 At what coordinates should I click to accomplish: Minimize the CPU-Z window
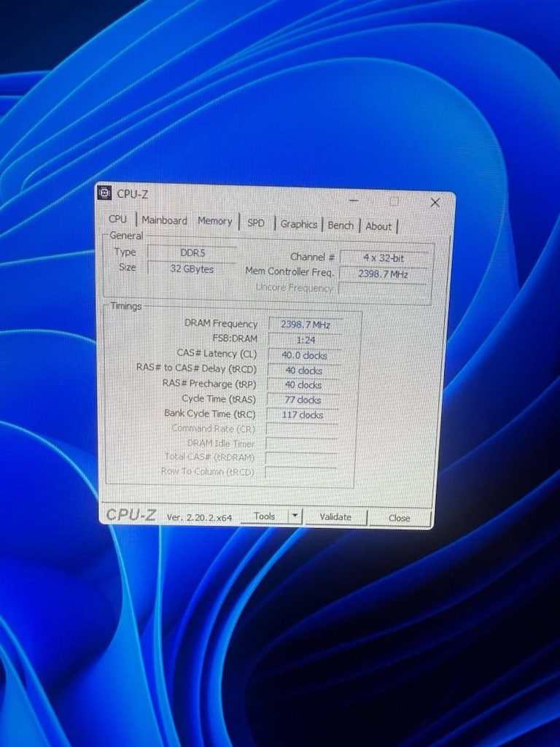pos(354,201)
